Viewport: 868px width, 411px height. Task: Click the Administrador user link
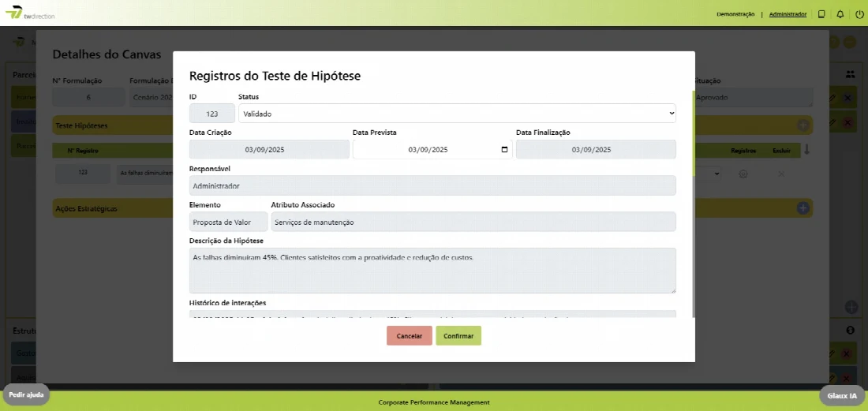[788, 14]
